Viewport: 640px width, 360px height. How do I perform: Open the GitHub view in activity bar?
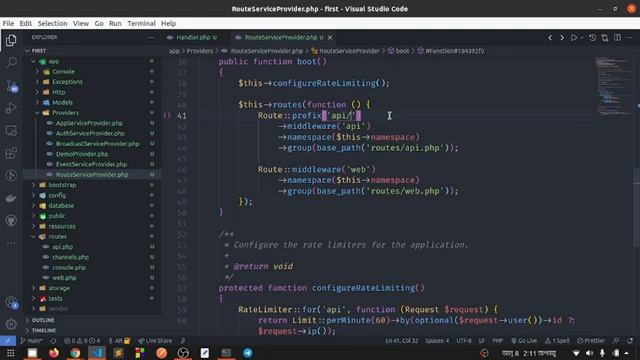click(11, 220)
